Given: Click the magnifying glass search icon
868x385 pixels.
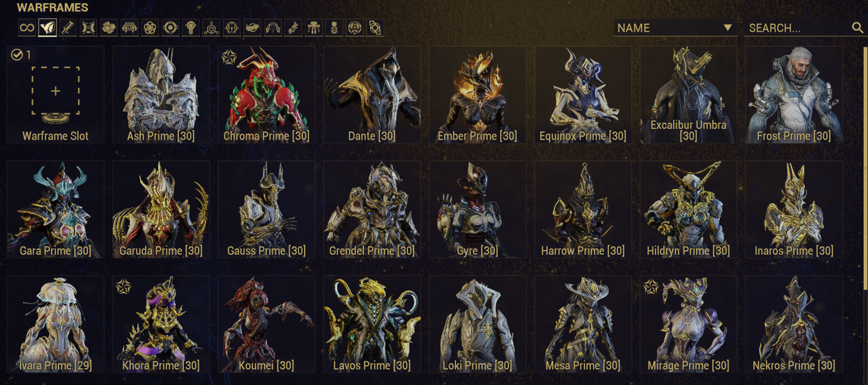Looking at the screenshot, I should (857, 28).
